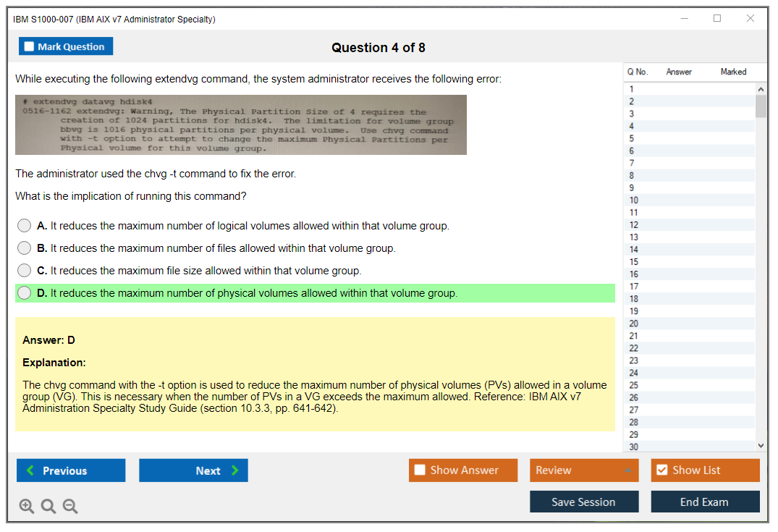The width and height of the screenshot is (778, 532).
Task: Uncheck the Show List checkbox
Action: click(x=661, y=470)
